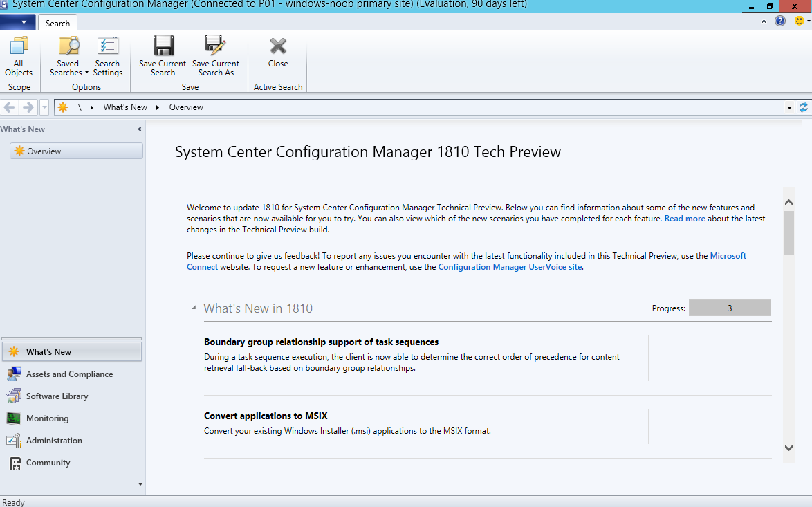Click the sun icon in breadcrumb bar
This screenshot has height=507, width=812.
(63, 107)
